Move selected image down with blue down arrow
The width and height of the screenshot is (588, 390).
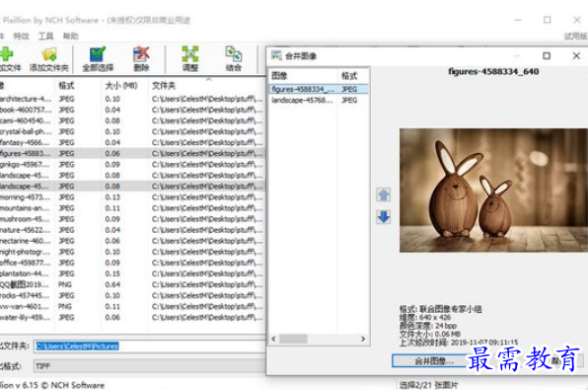pyautogui.click(x=383, y=216)
